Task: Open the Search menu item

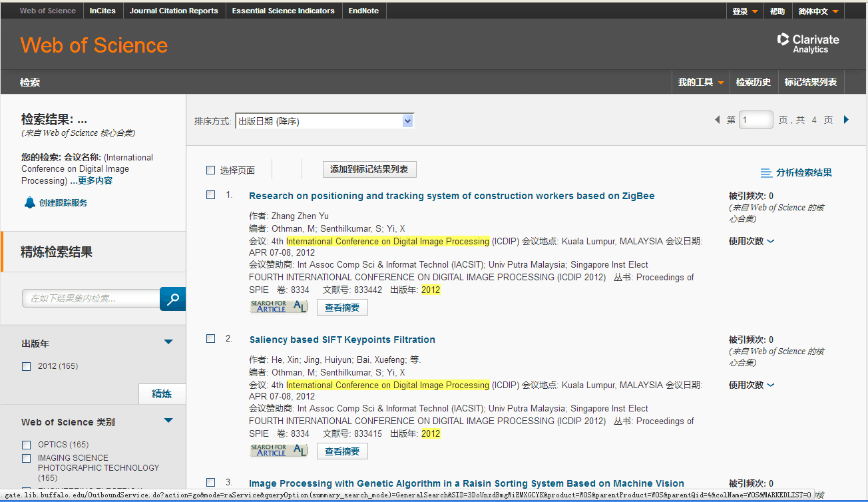Action: coord(30,83)
